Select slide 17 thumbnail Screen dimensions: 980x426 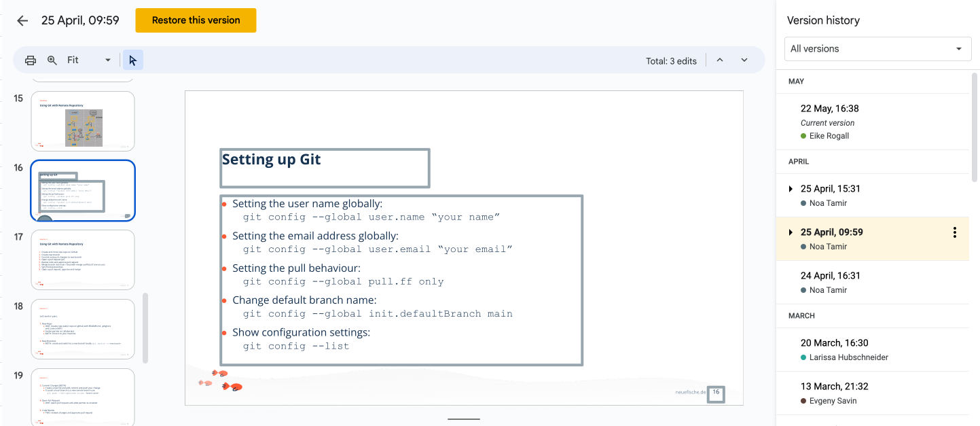(x=83, y=260)
